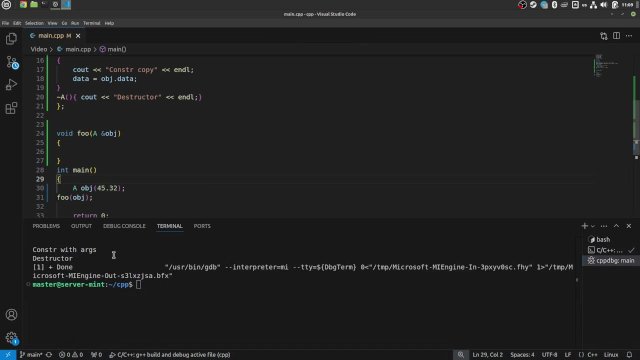Open the Run menu
This screenshot has width=640, height=360.
[75, 23]
